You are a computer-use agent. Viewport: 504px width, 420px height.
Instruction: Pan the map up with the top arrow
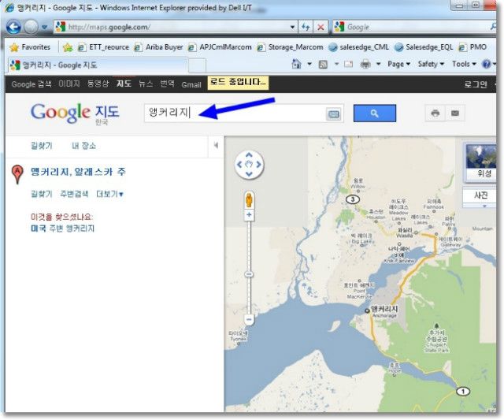click(249, 155)
